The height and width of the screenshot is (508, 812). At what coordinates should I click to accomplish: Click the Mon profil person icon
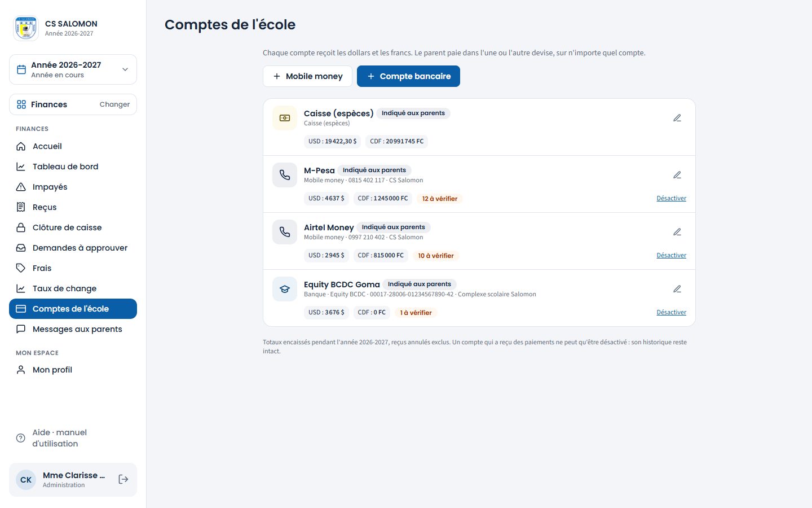21,370
